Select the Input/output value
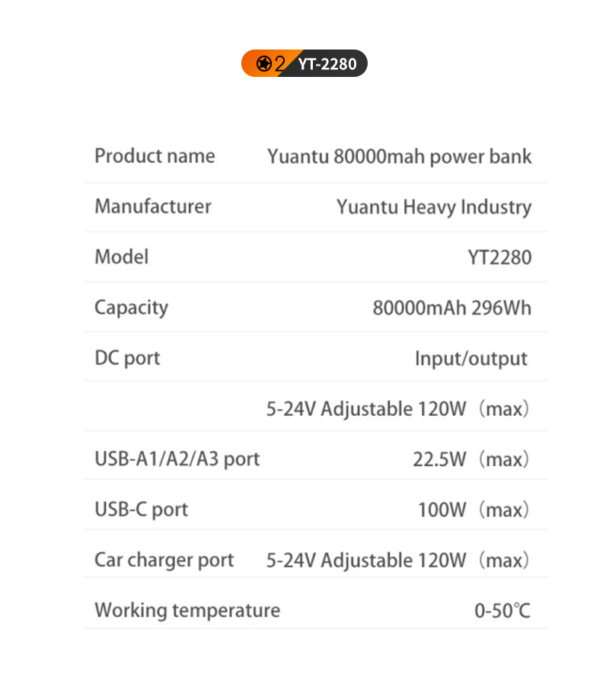 [x=470, y=358]
